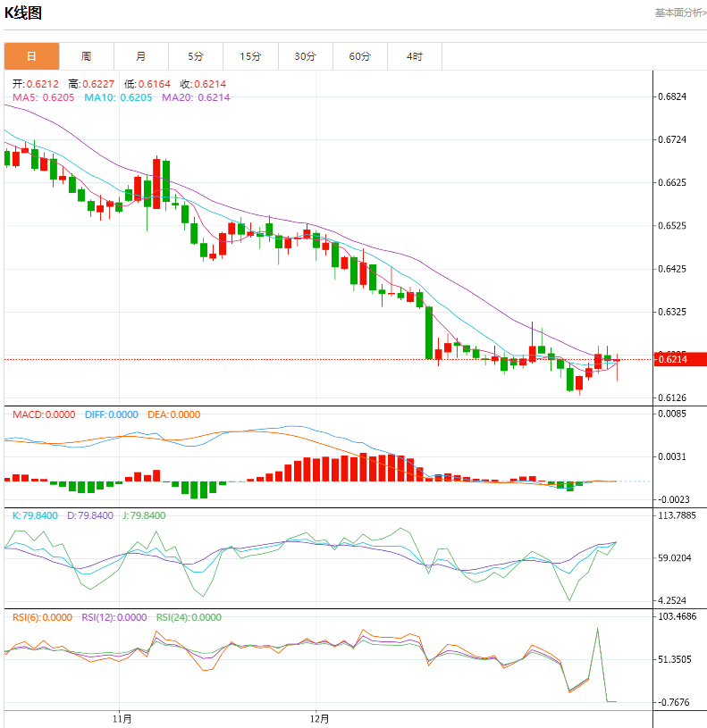Click the 4.2524 KDJ axis label
This screenshot has width=707, height=728.
tap(672, 600)
